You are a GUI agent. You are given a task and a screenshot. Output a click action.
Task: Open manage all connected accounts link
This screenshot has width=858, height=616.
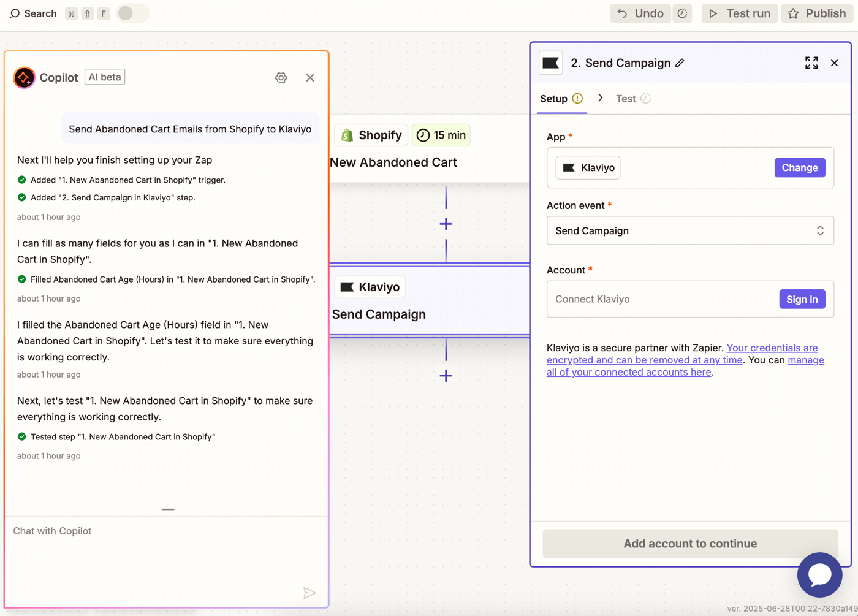685,366
